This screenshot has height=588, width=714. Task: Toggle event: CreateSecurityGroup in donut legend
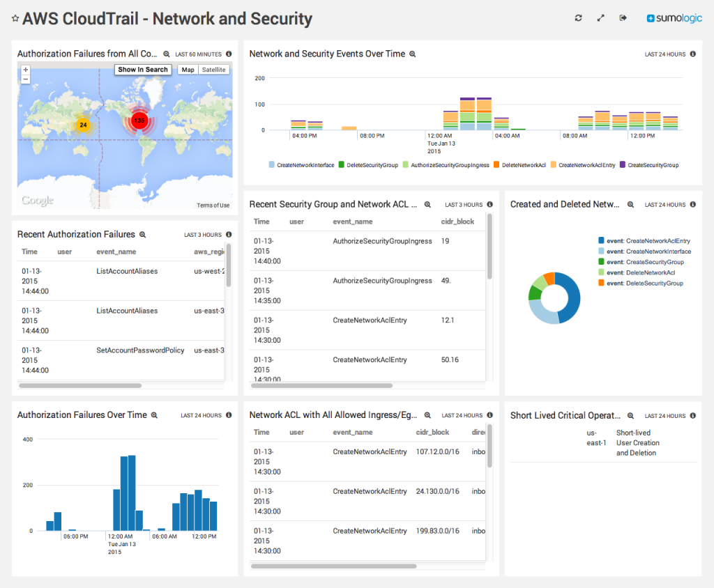click(641, 262)
